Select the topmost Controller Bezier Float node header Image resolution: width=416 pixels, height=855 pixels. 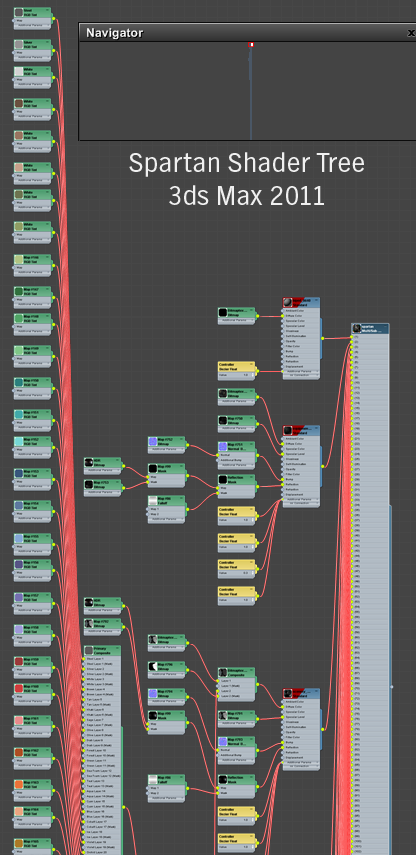pyautogui.click(x=236, y=366)
